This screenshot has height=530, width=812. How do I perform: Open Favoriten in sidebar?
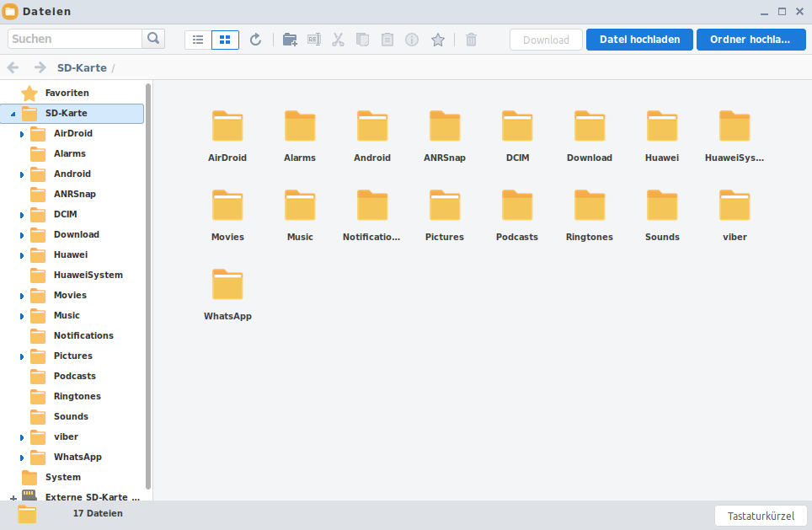tap(67, 93)
